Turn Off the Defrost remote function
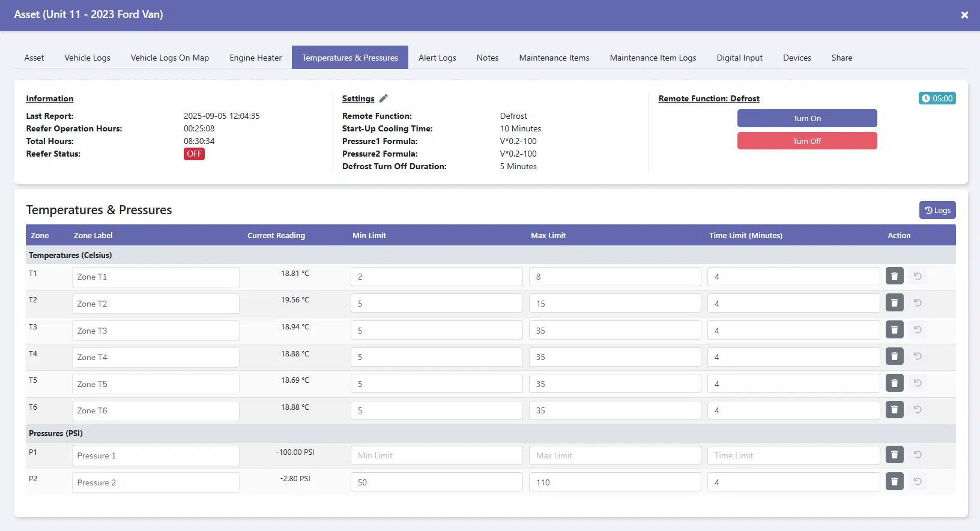Screen dimensions: 980x531 (806, 141)
